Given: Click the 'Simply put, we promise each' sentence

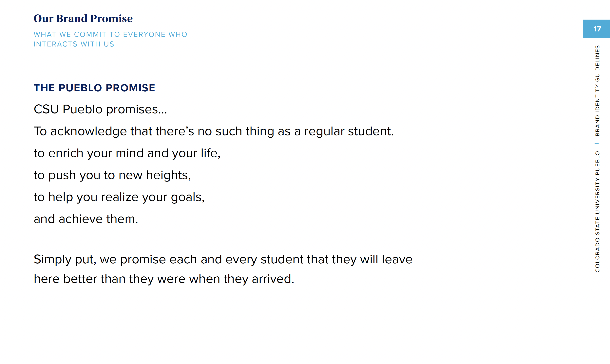Looking at the screenshot, I should point(223,260).
